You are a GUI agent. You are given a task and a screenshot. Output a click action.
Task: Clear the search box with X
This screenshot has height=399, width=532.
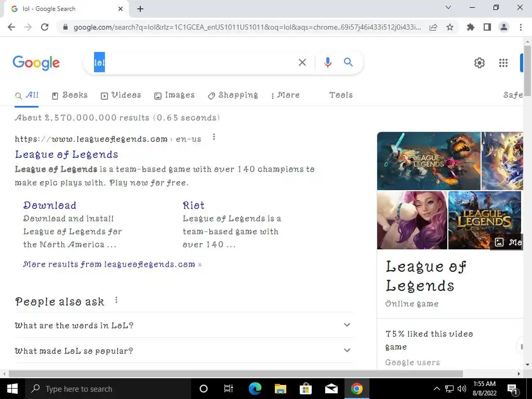pyautogui.click(x=302, y=62)
